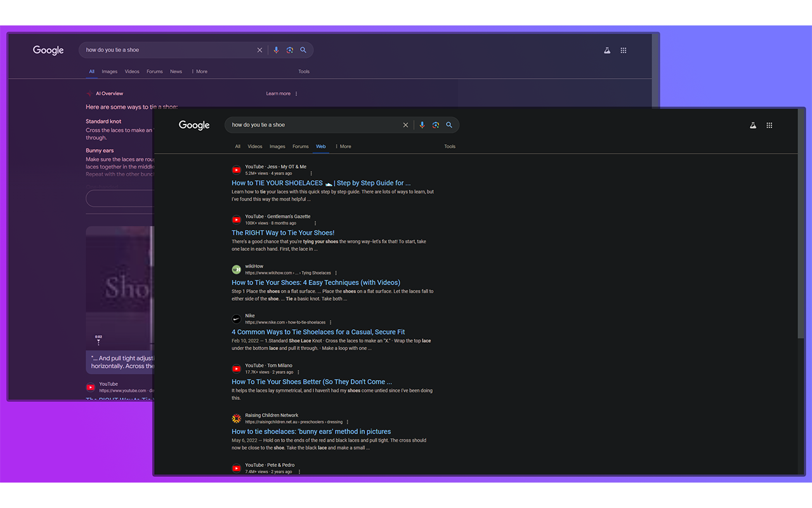Click Learn more beside AI Overview

click(x=278, y=94)
